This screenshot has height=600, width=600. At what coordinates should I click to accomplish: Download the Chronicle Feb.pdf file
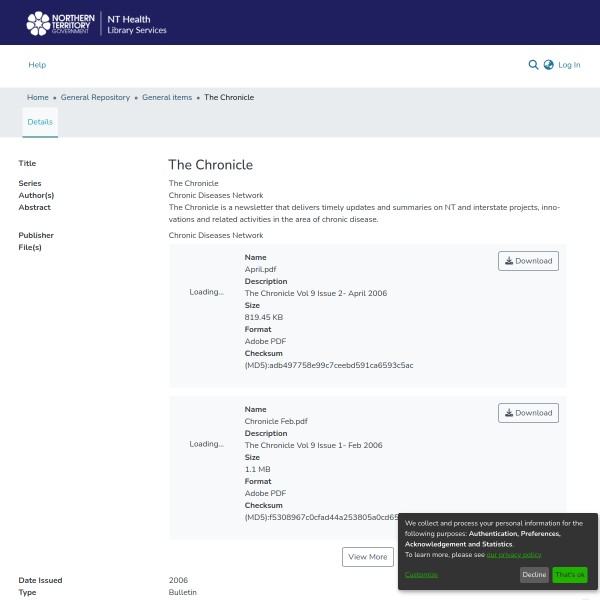(x=528, y=413)
